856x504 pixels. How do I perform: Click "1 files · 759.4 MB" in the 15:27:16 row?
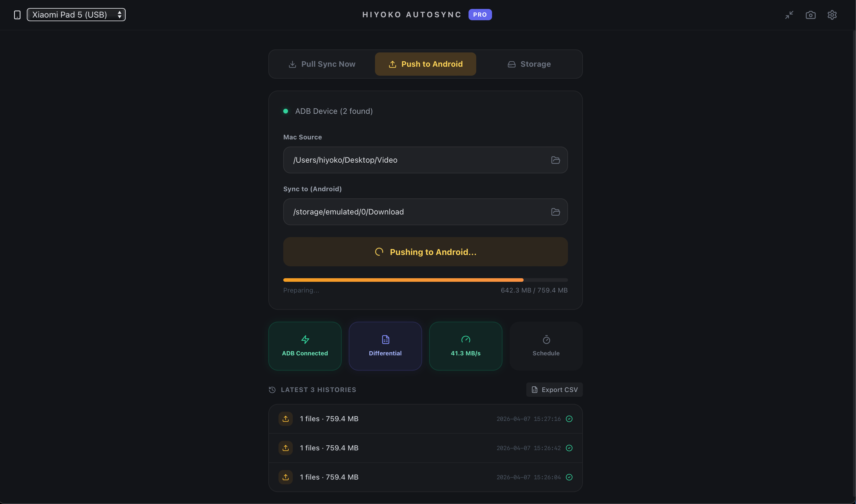point(329,419)
